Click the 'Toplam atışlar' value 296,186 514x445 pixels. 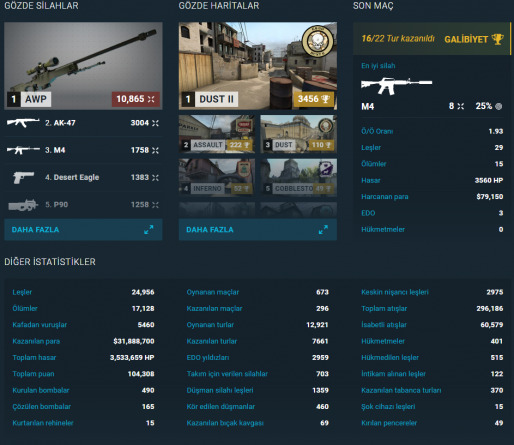[490, 309]
